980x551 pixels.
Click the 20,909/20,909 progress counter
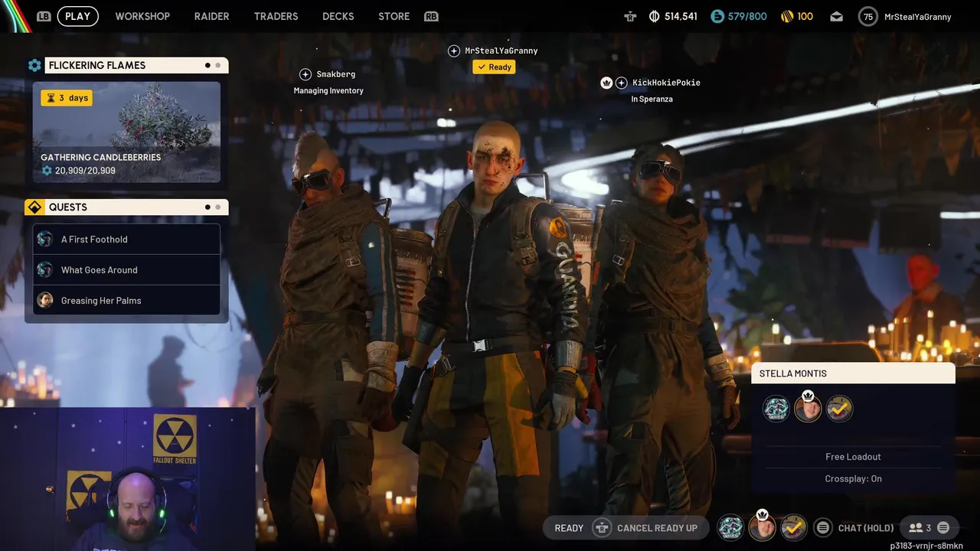tap(85, 171)
